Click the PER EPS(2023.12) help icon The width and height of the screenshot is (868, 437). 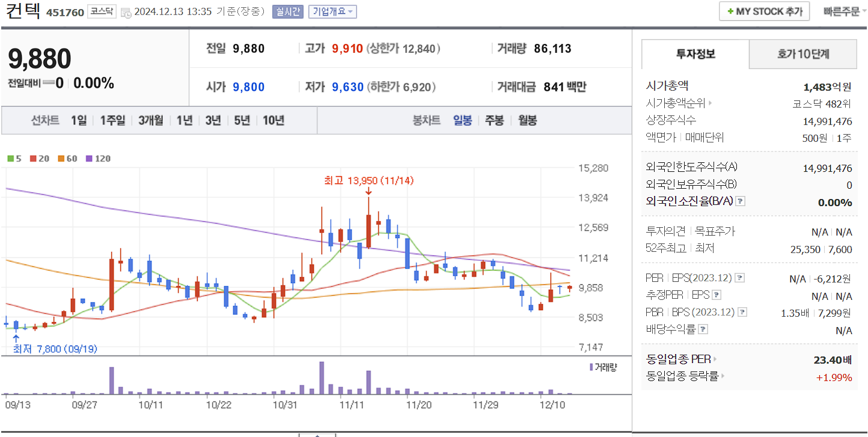click(740, 278)
